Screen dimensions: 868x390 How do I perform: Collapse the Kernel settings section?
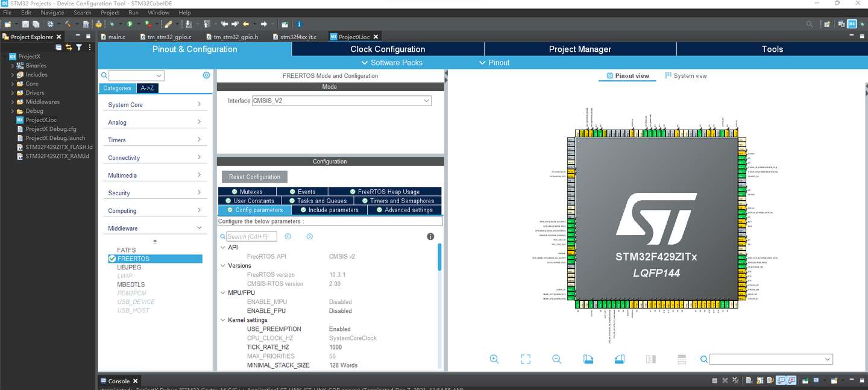(x=222, y=319)
